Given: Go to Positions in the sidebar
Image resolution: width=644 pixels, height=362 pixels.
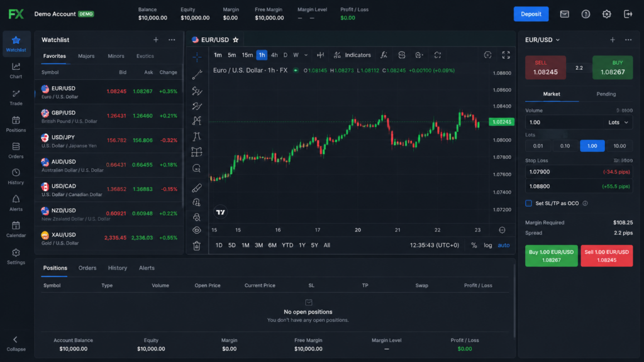Looking at the screenshot, I should click(16, 124).
